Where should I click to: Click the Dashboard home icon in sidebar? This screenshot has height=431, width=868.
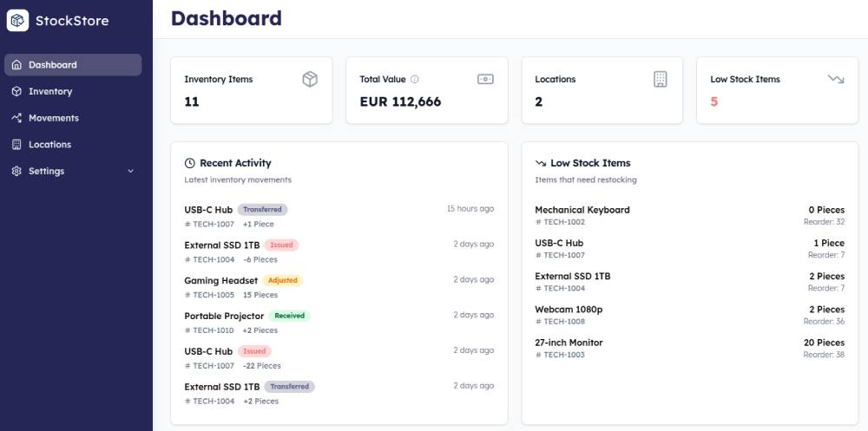pos(16,65)
